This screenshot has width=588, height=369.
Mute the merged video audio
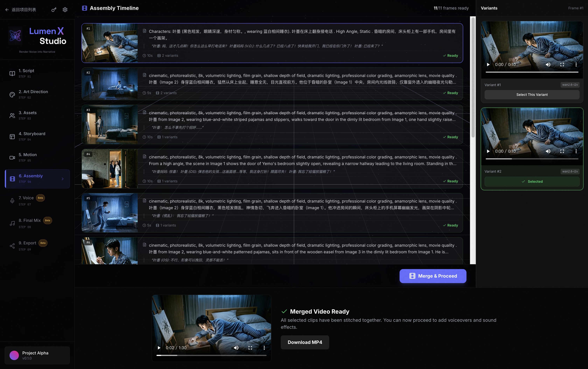coord(236,348)
